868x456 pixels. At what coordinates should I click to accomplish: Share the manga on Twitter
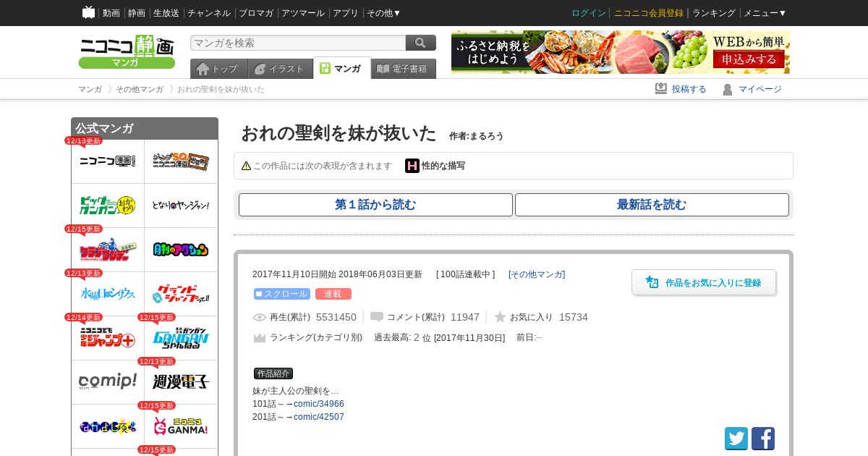click(736, 439)
